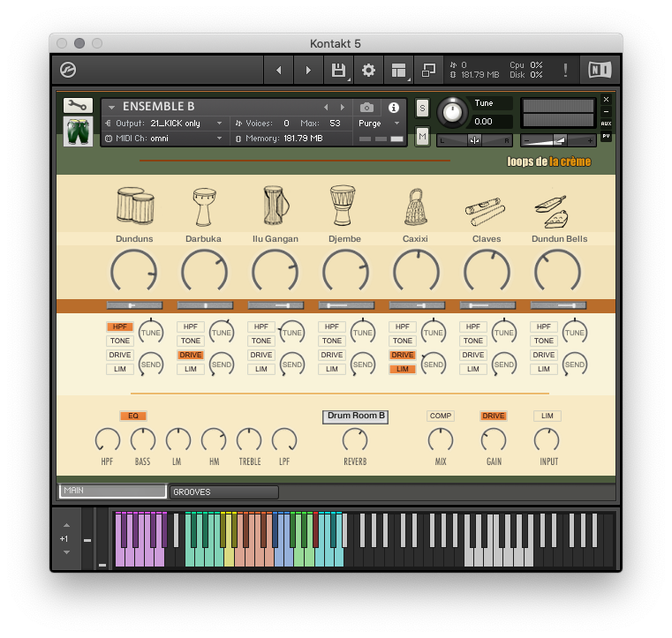Click the Tune value 0.00 field
The height and width of the screenshot is (638, 672).
(492, 122)
